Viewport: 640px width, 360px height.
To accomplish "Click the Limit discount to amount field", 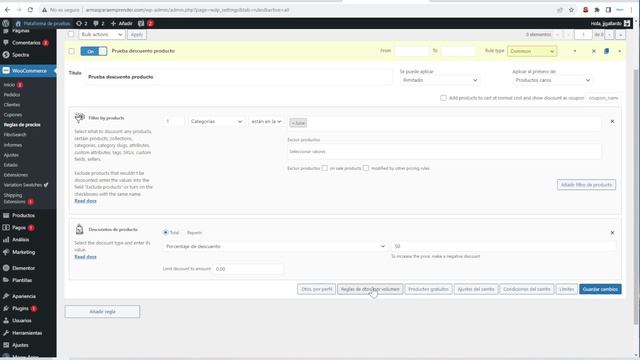I will pyautogui.click(x=248, y=269).
